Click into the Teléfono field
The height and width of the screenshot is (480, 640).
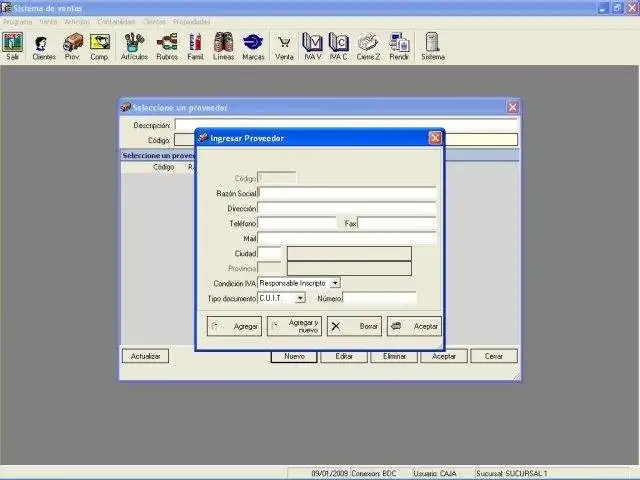(297, 223)
